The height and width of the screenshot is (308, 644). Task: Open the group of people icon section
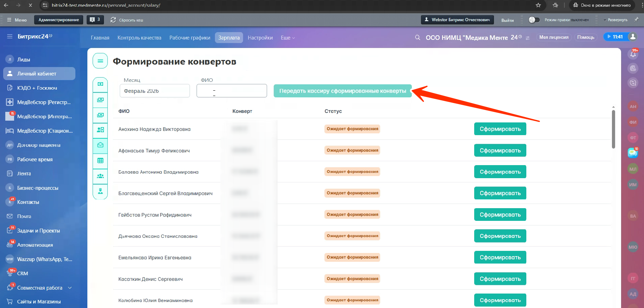tap(100, 176)
